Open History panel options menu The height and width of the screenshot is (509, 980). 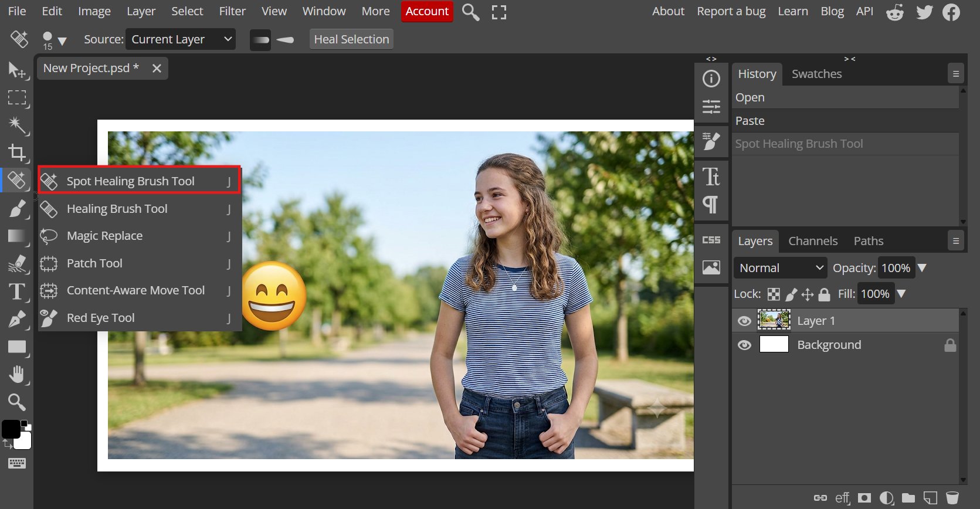tap(956, 74)
